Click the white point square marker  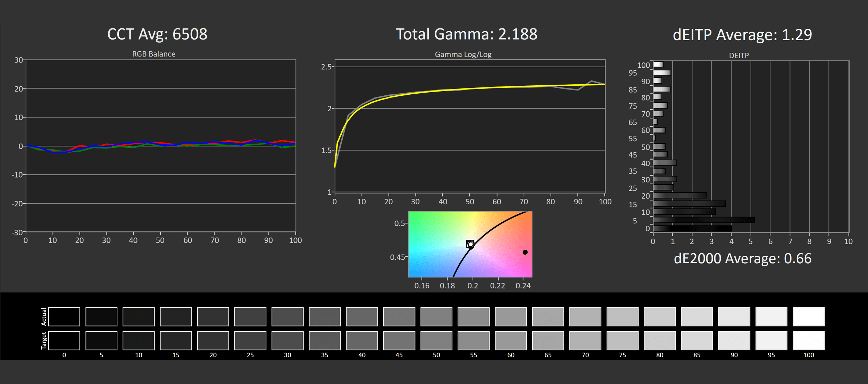[x=470, y=244]
